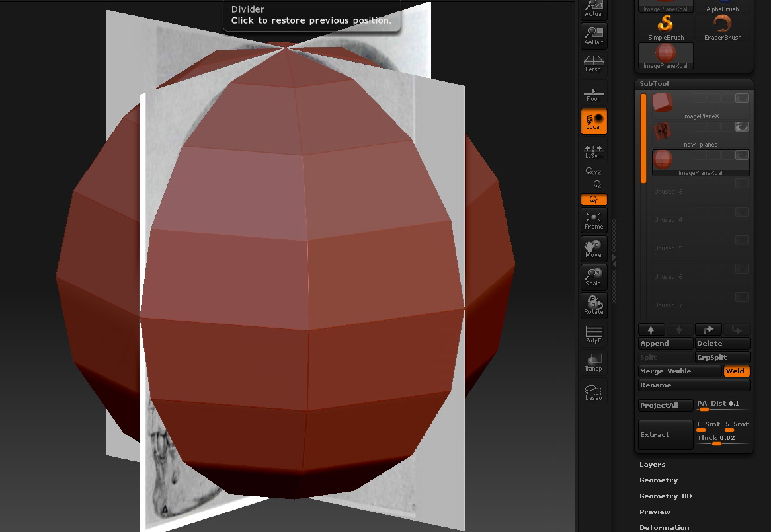Toggle the Floor grid icon
The height and width of the screenshot is (532, 771).
tap(593, 94)
